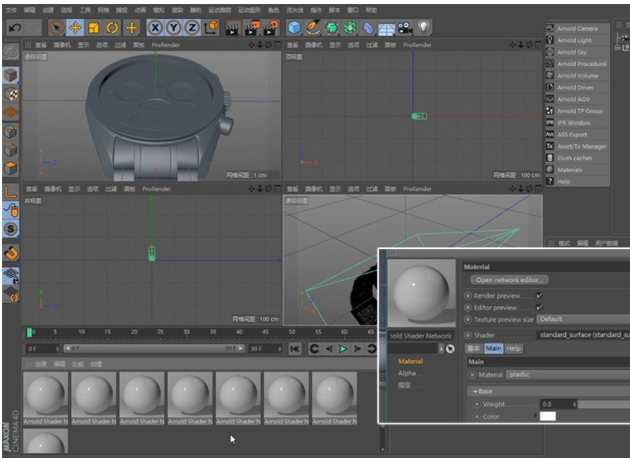
Task: Select the Move tool
Action: pos(74,27)
